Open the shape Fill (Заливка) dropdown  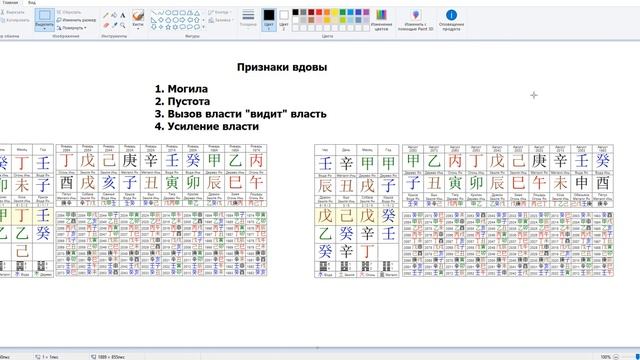tap(221, 20)
